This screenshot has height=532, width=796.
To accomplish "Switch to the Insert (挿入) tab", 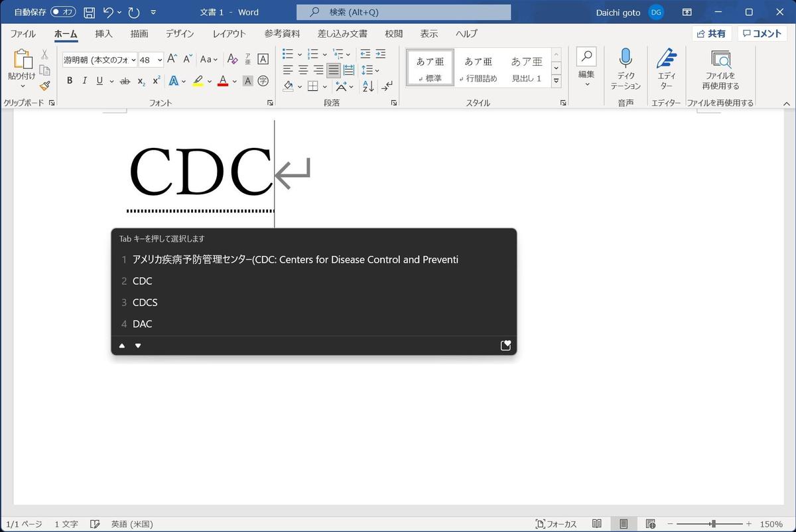I will [x=104, y=34].
